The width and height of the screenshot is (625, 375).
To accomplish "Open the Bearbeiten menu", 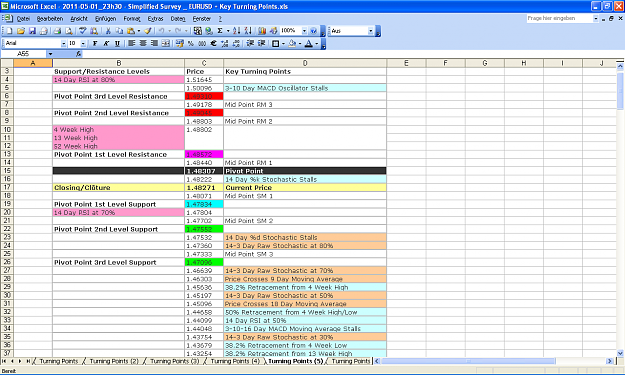I will [x=50, y=19].
